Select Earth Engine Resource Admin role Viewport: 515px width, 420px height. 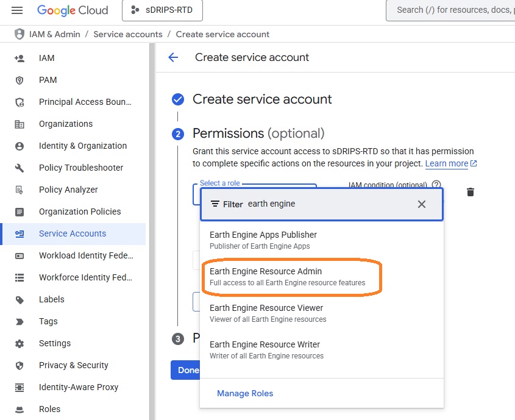322,277
